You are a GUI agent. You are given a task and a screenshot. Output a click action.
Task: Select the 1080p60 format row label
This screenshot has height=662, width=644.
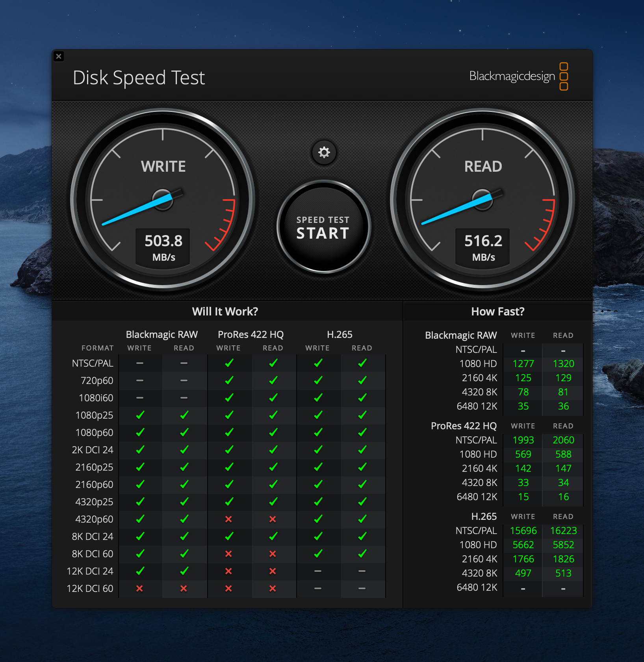pos(94,432)
